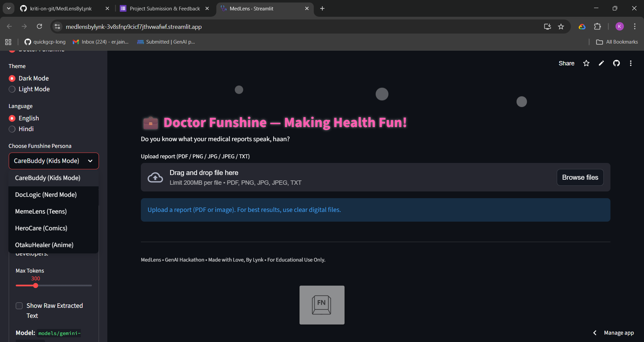
Task: Open the browser extensions puzzle icon
Action: point(598,26)
